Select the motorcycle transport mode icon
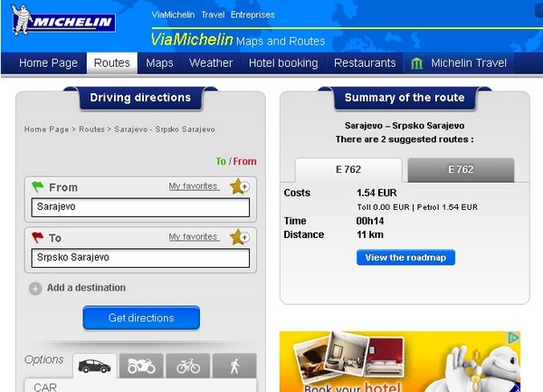Viewport: 543px width, 392px height. coord(141,366)
